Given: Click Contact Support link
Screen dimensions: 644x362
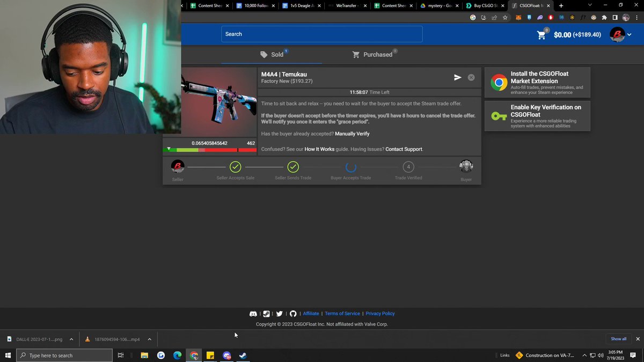Looking at the screenshot, I should tap(404, 149).
